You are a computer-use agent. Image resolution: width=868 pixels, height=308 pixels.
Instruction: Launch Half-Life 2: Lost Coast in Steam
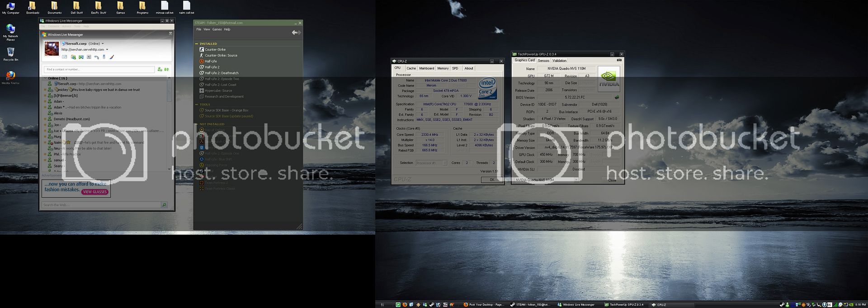(x=218, y=85)
